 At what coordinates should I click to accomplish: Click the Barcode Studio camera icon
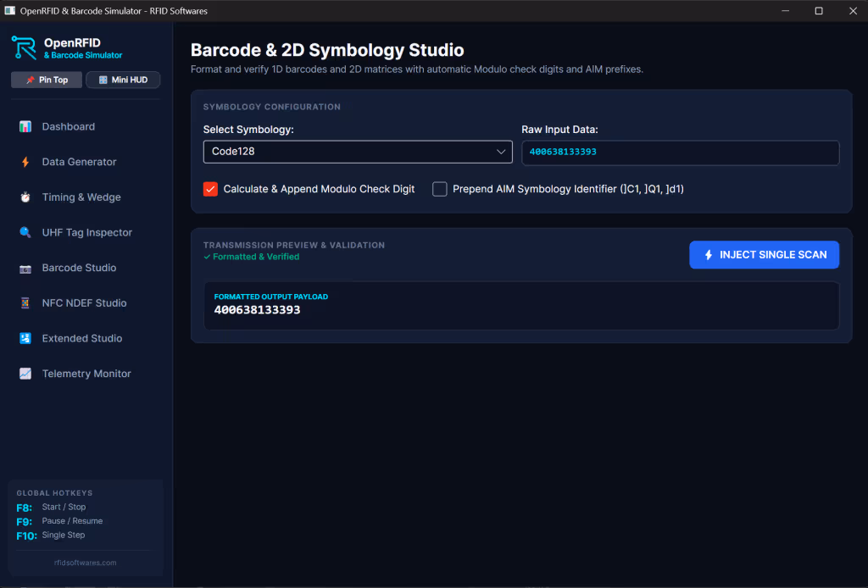(x=25, y=269)
